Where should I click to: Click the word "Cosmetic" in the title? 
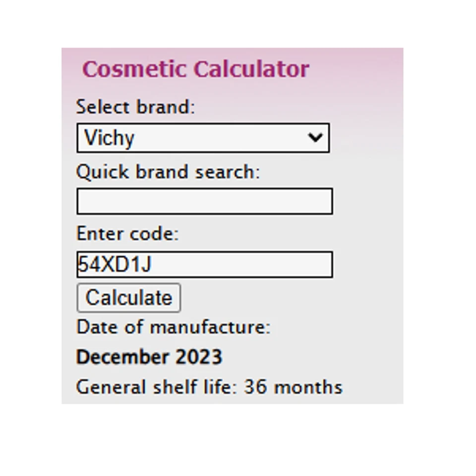(134, 69)
